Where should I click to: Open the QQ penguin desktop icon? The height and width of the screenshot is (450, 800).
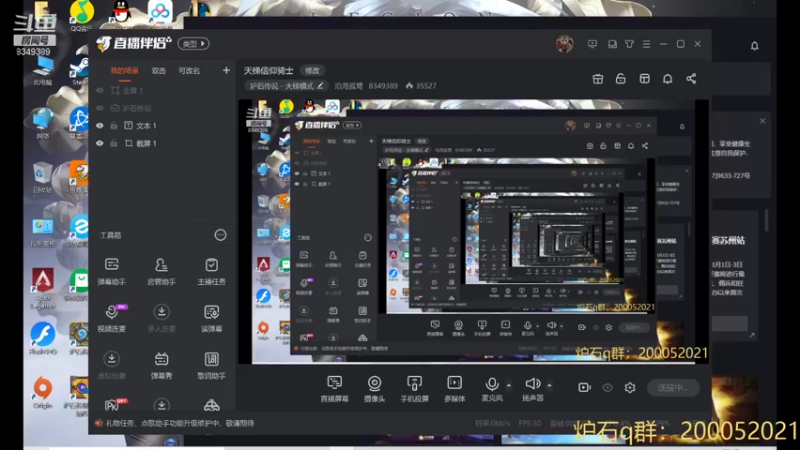coord(121,12)
